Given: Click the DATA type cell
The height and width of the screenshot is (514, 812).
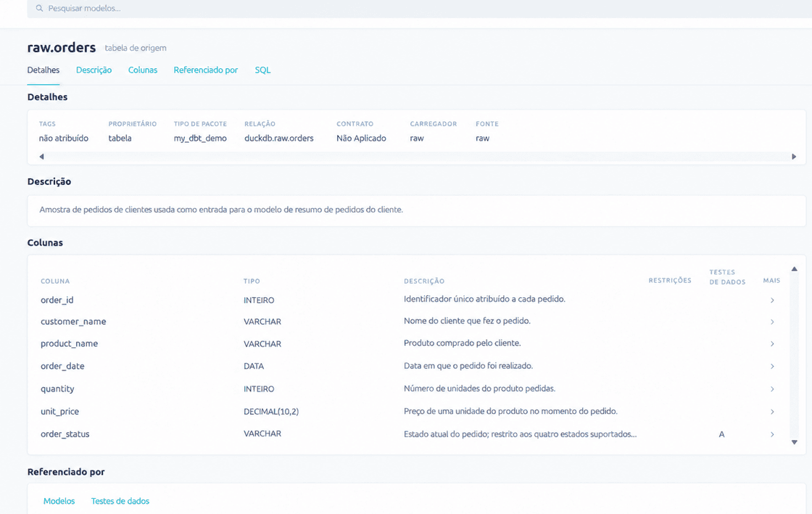Looking at the screenshot, I should tap(254, 366).
